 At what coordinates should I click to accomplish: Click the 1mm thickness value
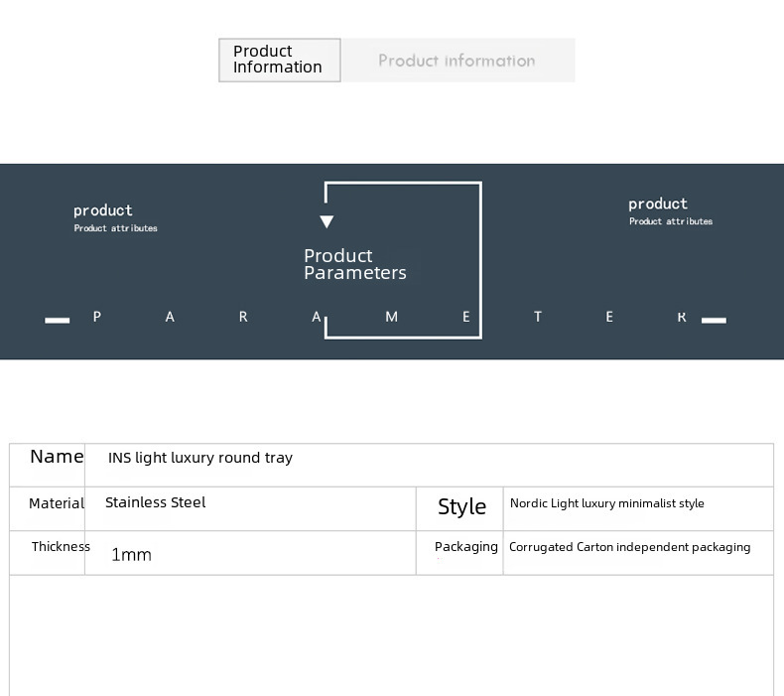coord(131,555)
